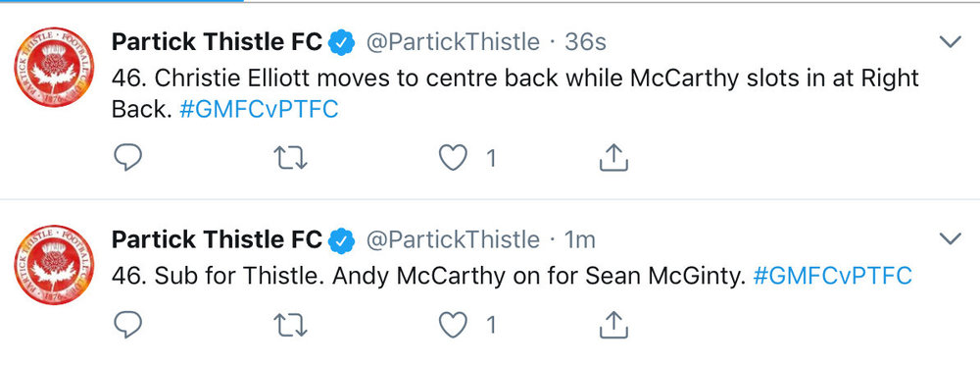Share the Christie Elliott centre back tweet
Image resolution: width=980 pixels, height=366 pixels.
(613, 158)
